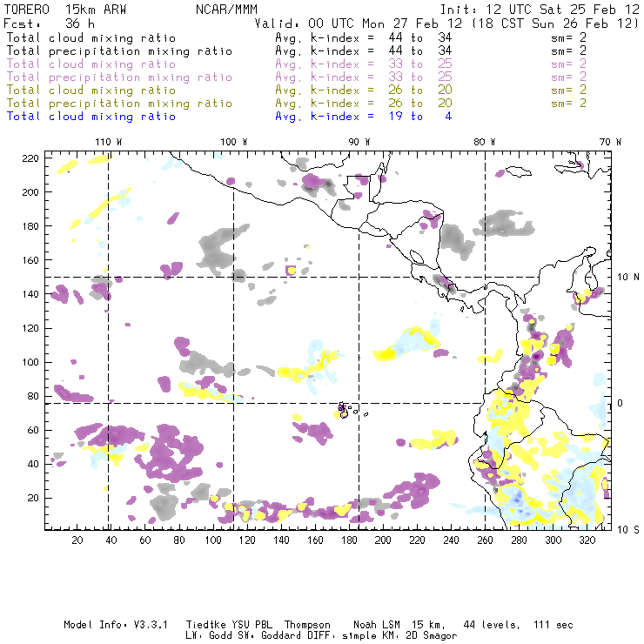644x644 pixels.
Task: Click the "10 S" latitude label
Action: click(x=628, y=529)
